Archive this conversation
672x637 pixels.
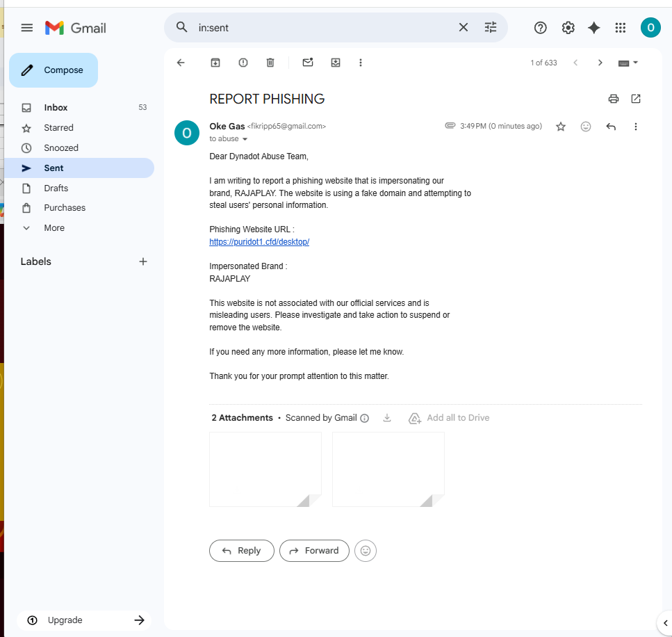click(215, 63)
